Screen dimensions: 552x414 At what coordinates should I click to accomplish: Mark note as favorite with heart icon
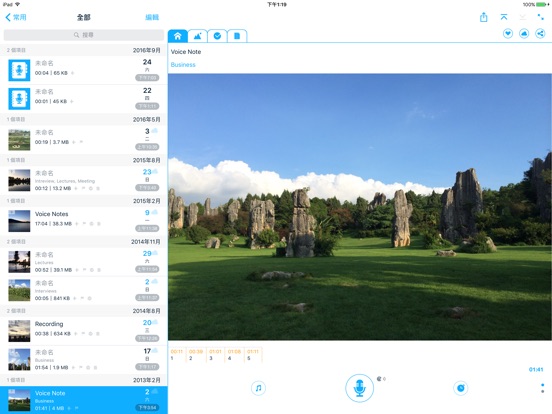(508, 34)
